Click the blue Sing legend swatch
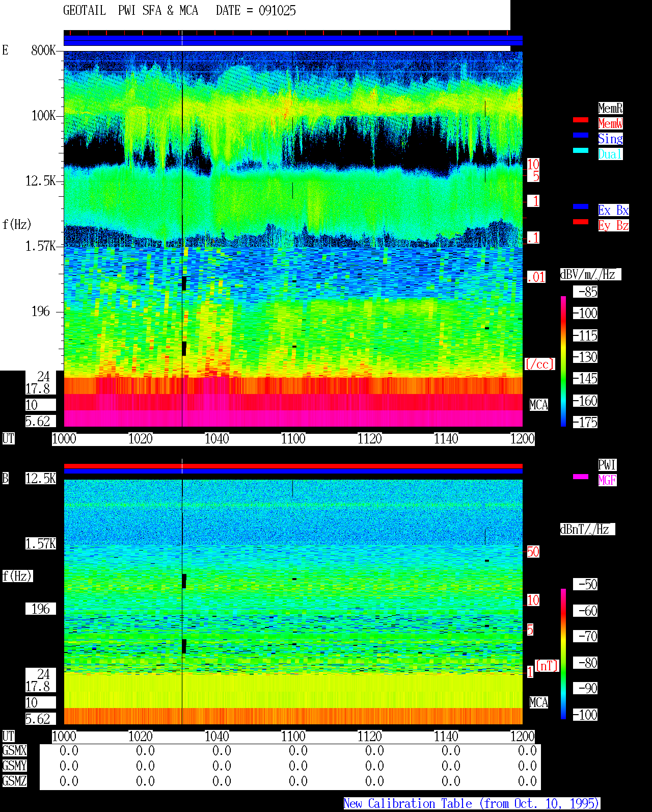This screenshot has width=652, height=812. [x=581, y=135]
